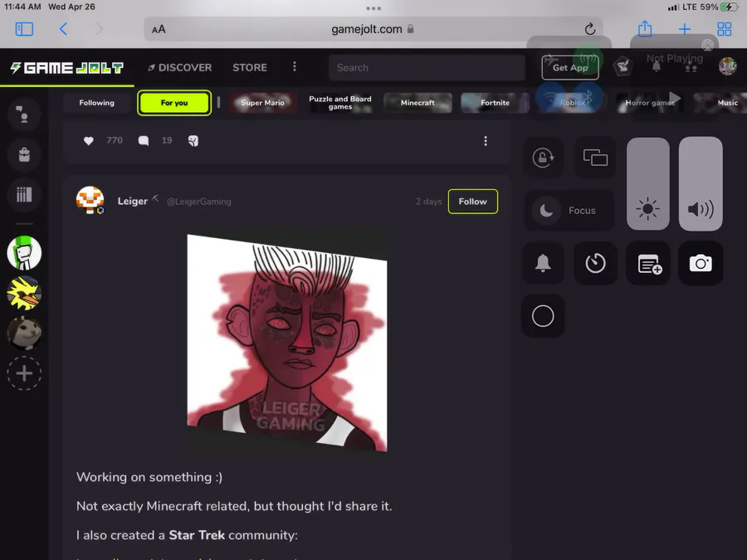This screenshot has width=747, height=560.
Task: Open post options three-dot menu
Action: tap(486, 141)
